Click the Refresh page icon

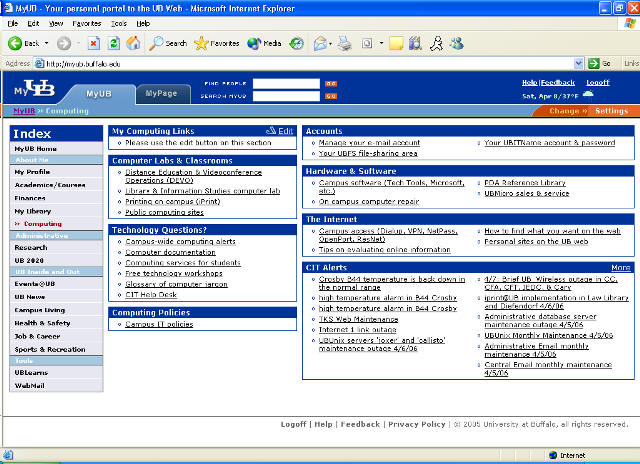point(114,43)
